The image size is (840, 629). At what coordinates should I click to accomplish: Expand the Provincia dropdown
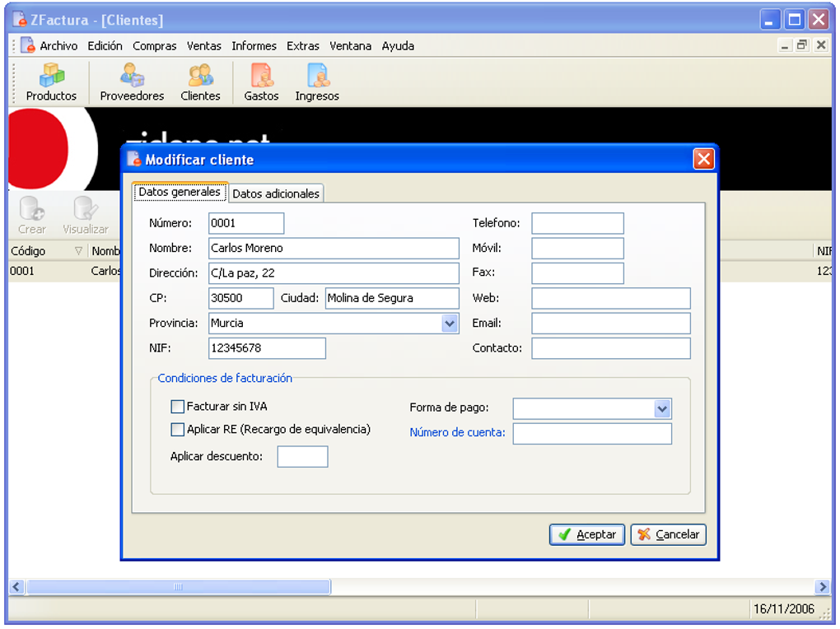[450, 324]
